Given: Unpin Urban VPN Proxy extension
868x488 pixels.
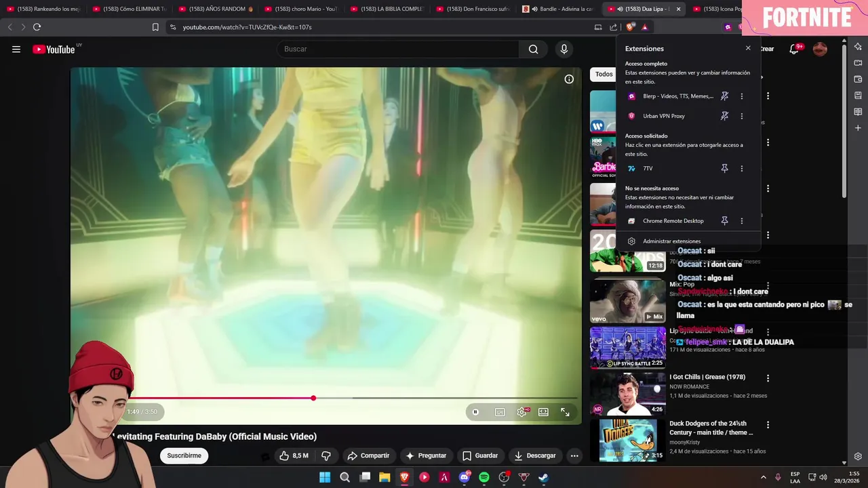Looking at the screenshot, I should (724, 116).
